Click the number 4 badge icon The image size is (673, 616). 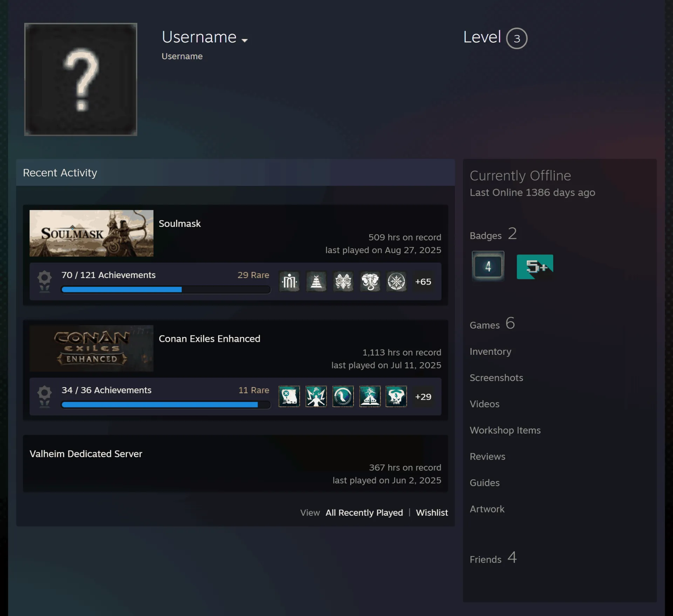click(x=488, y=266)
